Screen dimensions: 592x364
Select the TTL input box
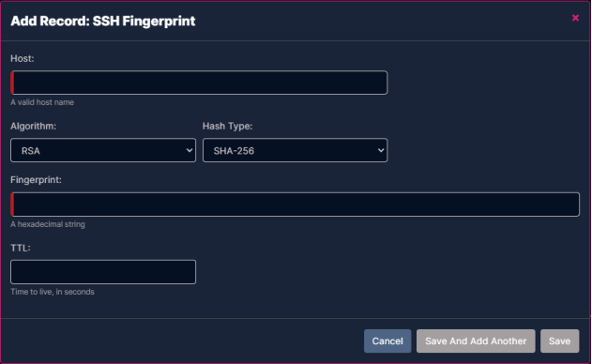[103, 272]
